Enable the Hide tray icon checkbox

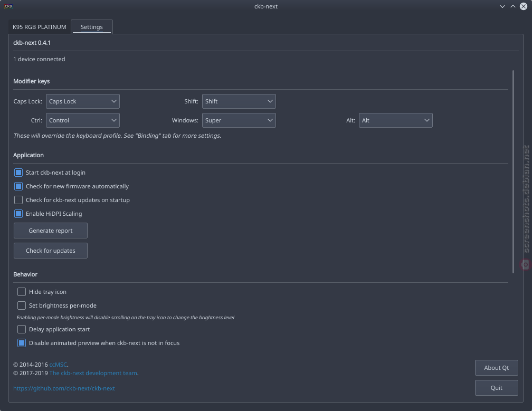point(21,292)
